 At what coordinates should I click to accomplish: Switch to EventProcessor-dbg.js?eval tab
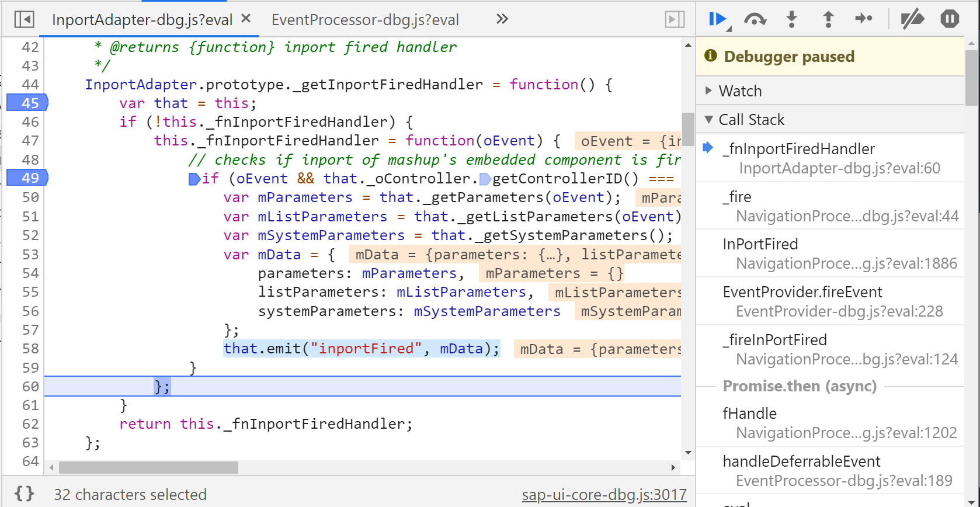[365, 20]
